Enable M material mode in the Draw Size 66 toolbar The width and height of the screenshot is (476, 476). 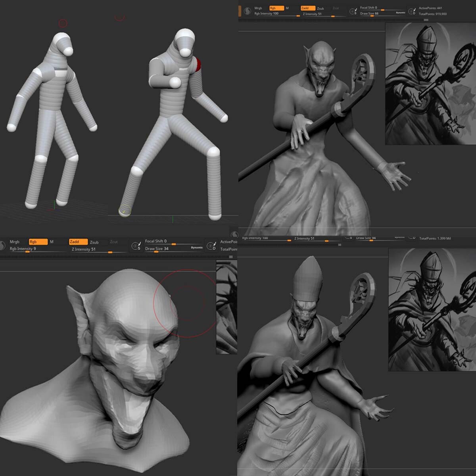pos(287,8)
